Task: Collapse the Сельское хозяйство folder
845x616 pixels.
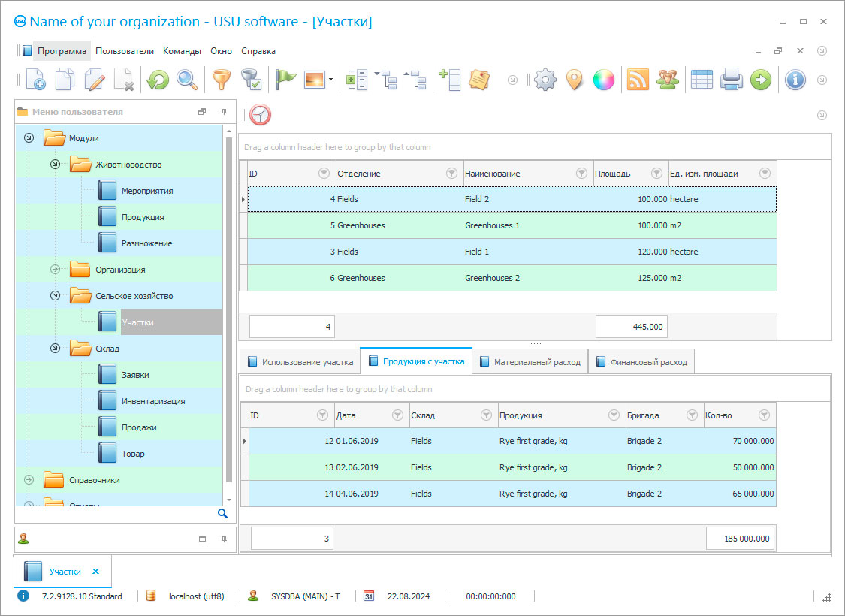Action: (55, 295)
